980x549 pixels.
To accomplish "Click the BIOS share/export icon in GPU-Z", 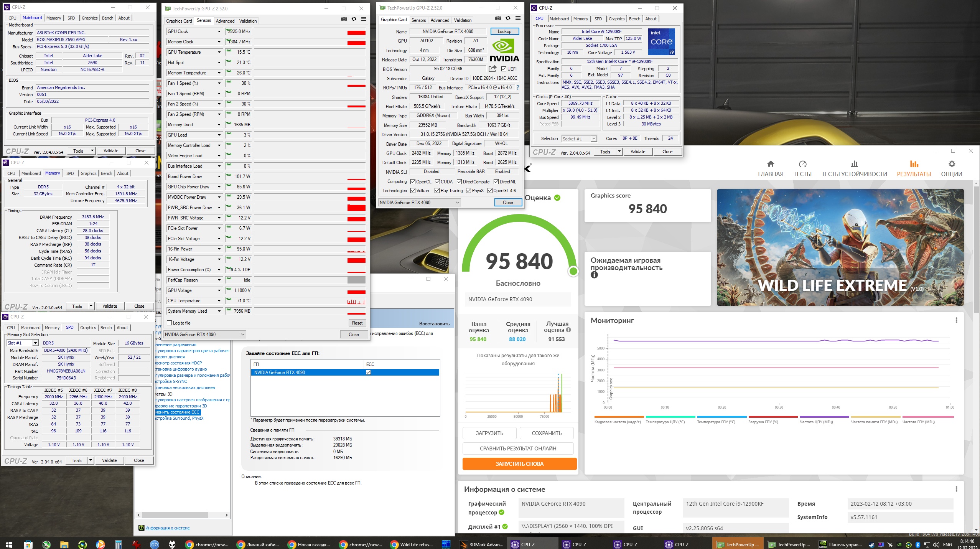I will [492, 69].
